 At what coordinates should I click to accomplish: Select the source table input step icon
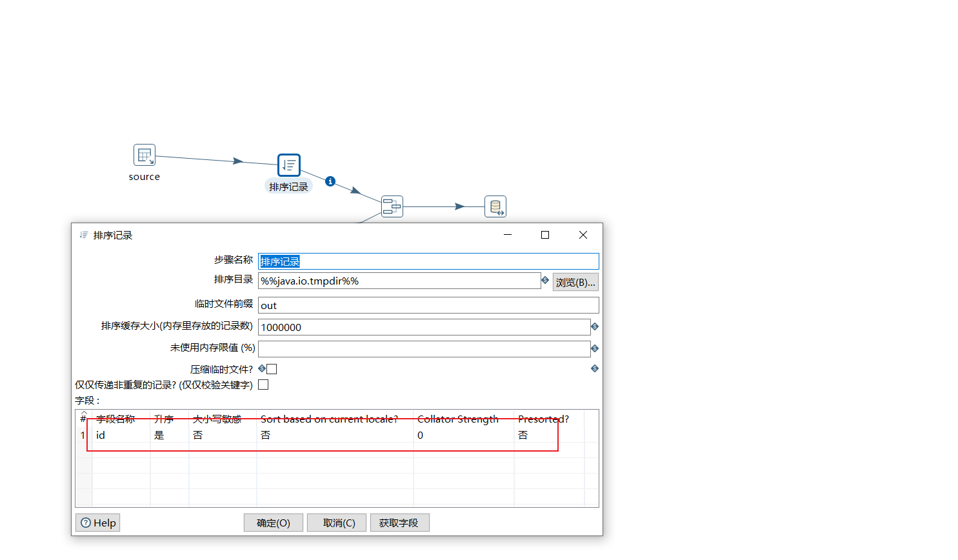pos(145,155)
